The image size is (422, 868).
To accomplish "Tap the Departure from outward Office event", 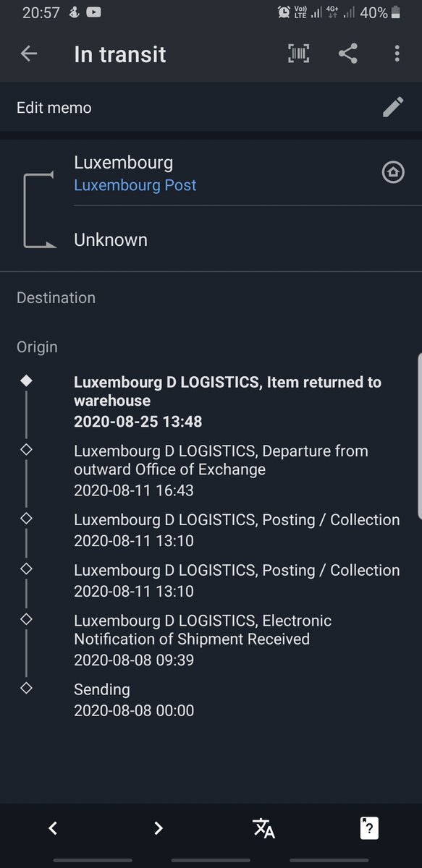I will pos(237,470).
